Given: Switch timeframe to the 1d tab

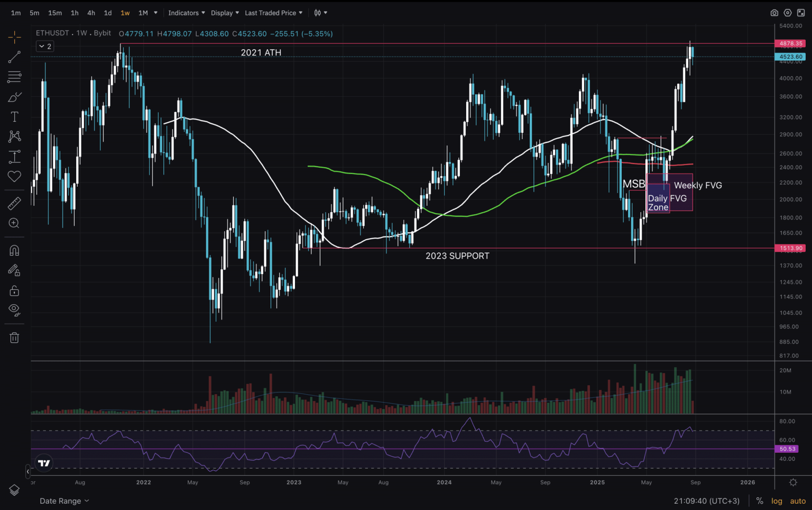Looking at the screenshot, I should coord(108,13).
